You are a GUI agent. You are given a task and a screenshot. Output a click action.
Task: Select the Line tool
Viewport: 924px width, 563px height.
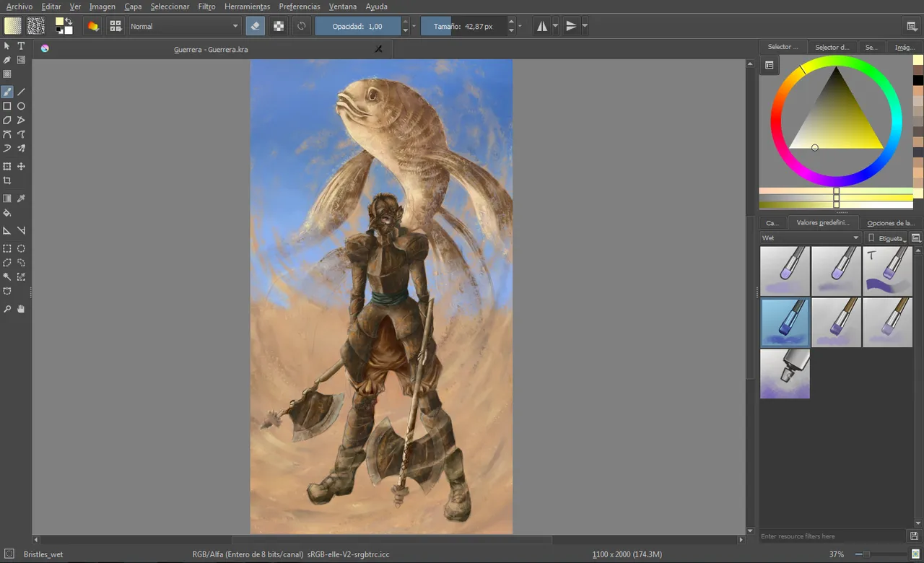point(22,92)
